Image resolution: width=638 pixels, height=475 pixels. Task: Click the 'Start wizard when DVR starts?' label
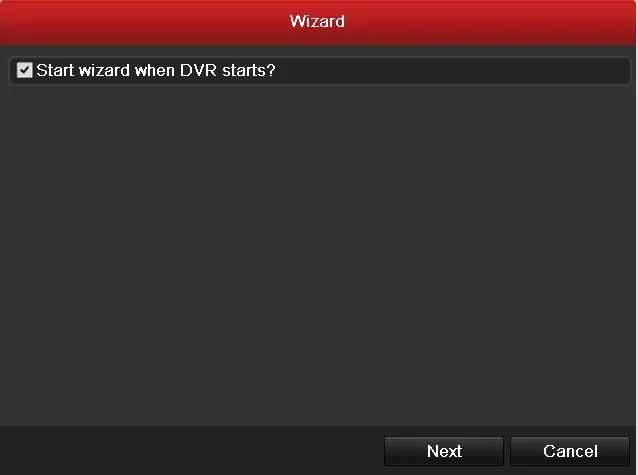tap(156, 70)
